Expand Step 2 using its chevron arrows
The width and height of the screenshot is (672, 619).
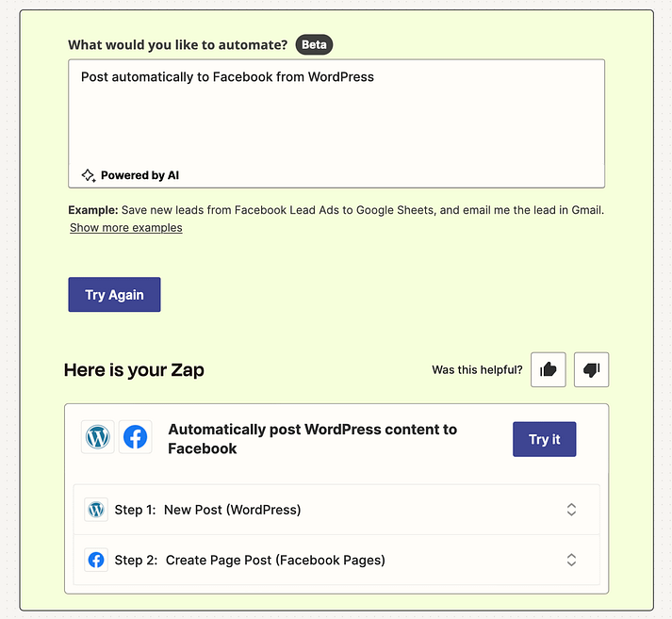pos(571,560)
